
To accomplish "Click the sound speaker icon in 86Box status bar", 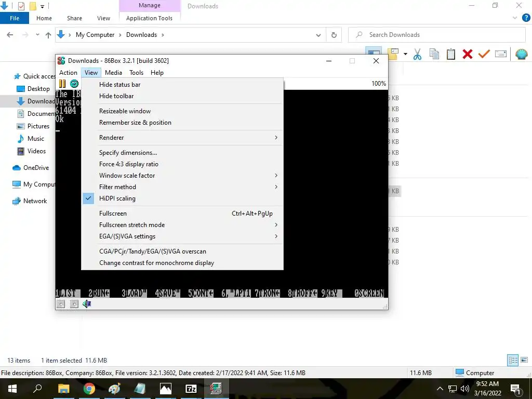I will [87, 303].
